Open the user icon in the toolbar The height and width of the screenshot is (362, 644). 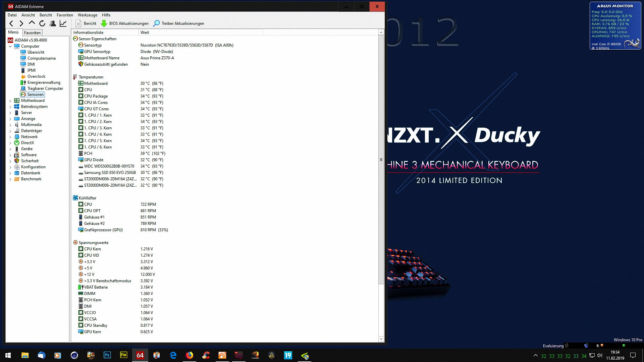pyautogui.click(x=53, y=23)
